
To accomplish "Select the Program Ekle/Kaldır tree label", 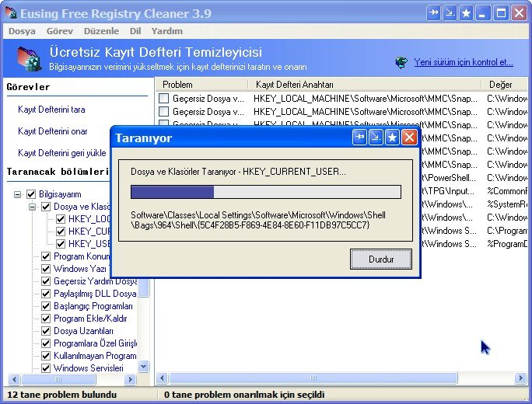I will tap(90, 319).
